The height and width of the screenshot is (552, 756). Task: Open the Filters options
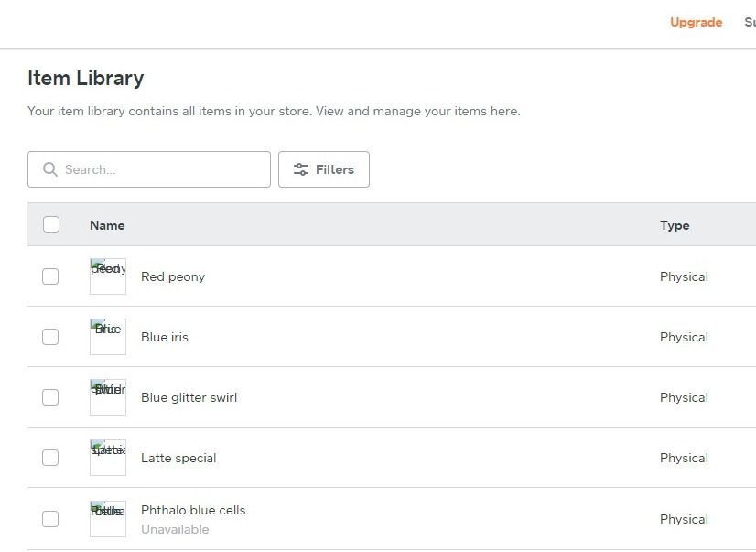click(x=324, y=169)
